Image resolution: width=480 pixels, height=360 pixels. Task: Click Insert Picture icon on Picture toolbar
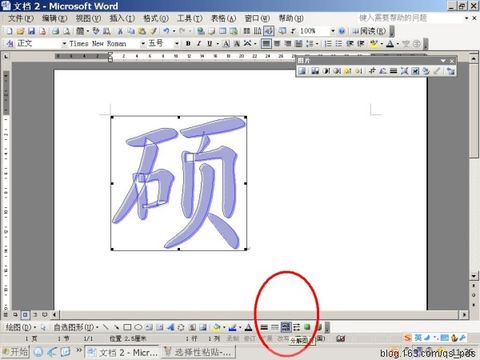[302, 71]
